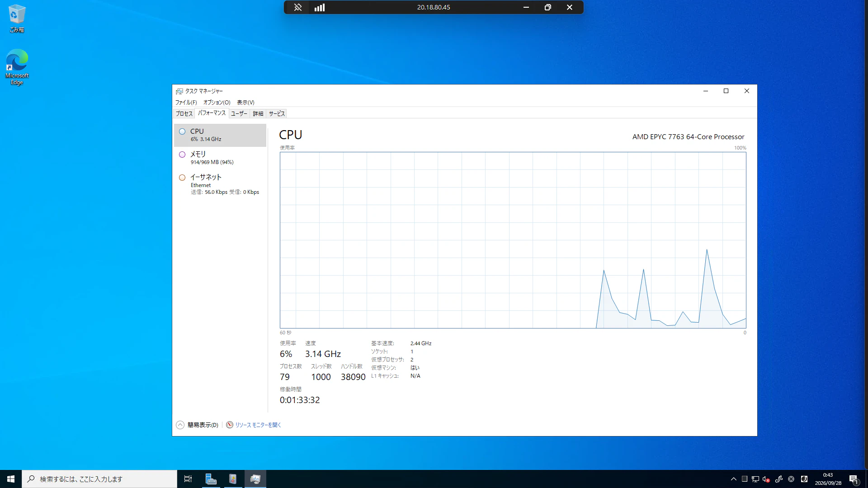Screen dimensions: 868x488
Task: Click the muted volume tray icon
Action: [766, 479]
